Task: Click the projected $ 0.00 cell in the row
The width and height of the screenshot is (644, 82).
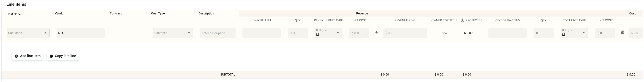Action: [x=468, y=33]
